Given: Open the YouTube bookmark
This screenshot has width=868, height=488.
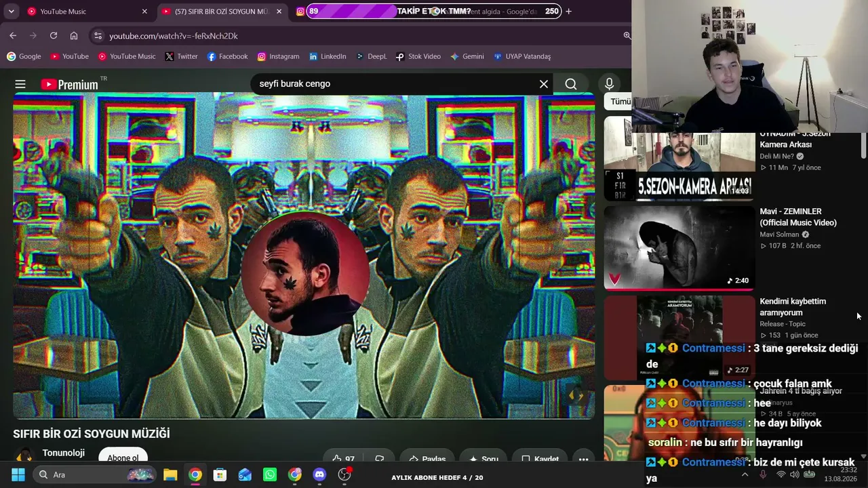Looking at the screenshot, I should click(x=70, y=56).
